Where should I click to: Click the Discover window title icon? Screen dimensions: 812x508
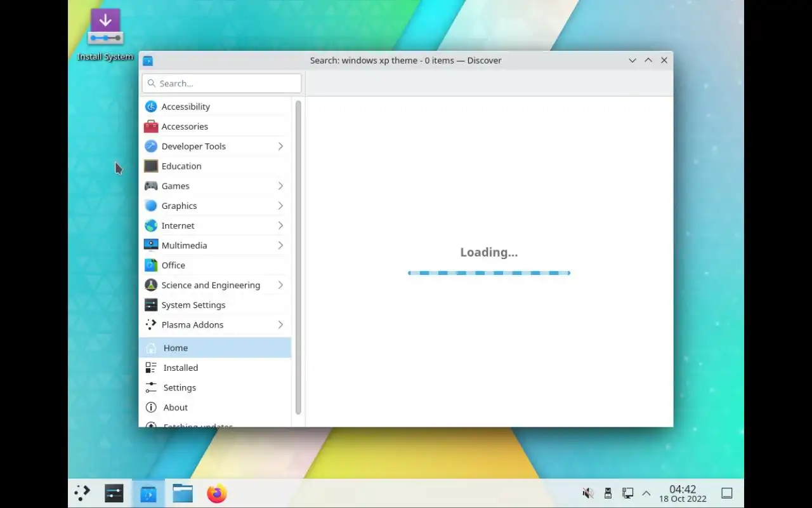point(148,60)
